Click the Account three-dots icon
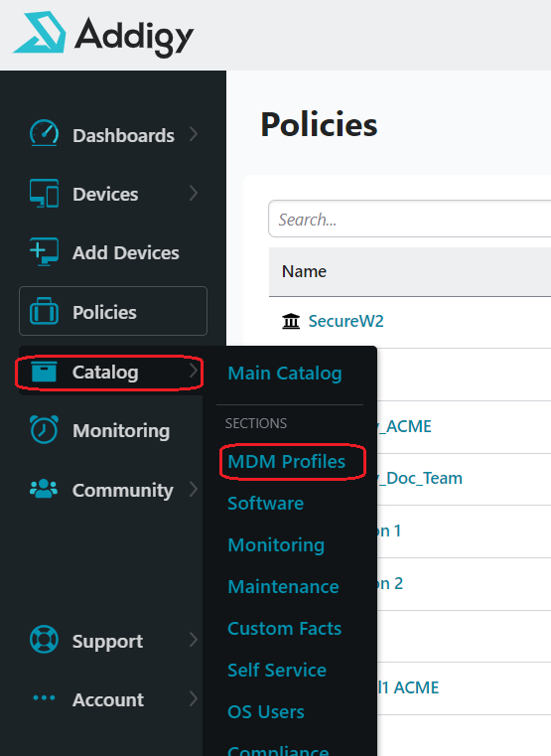The image size is (551, 756). [44, 697]
